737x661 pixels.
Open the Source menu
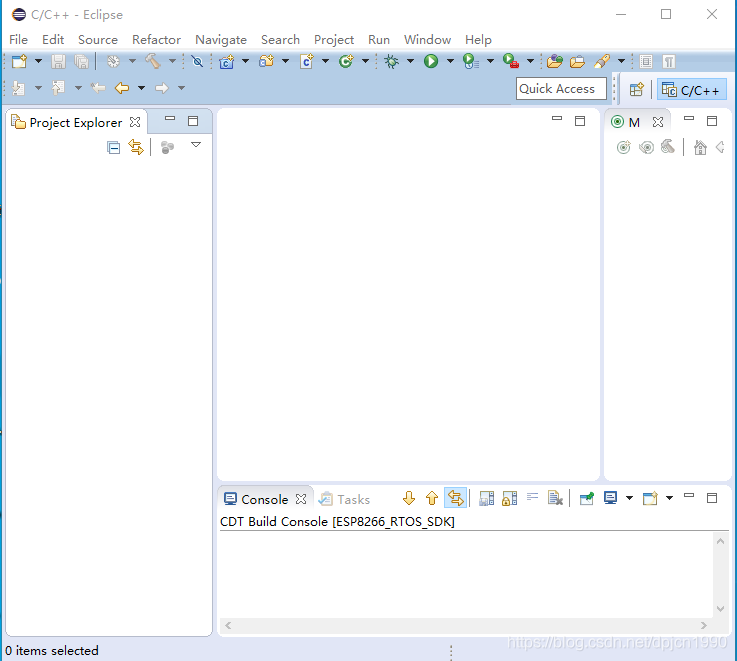[x=98, y=39]
